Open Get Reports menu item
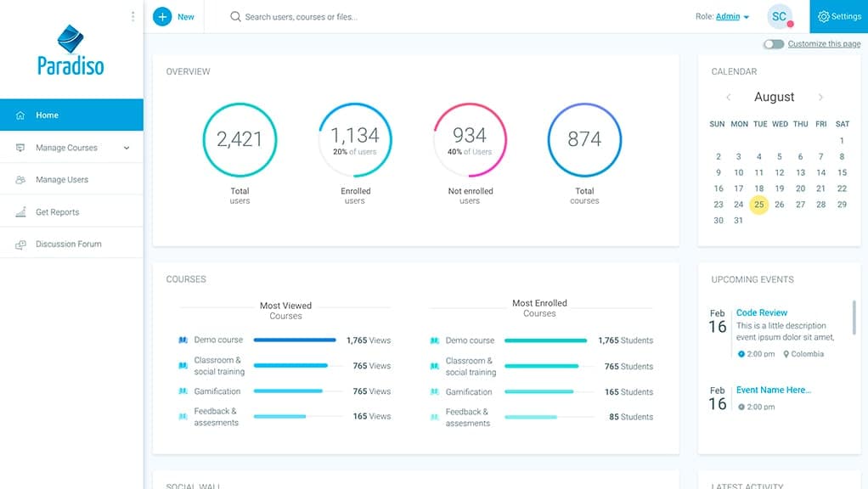 click(71, 212)
